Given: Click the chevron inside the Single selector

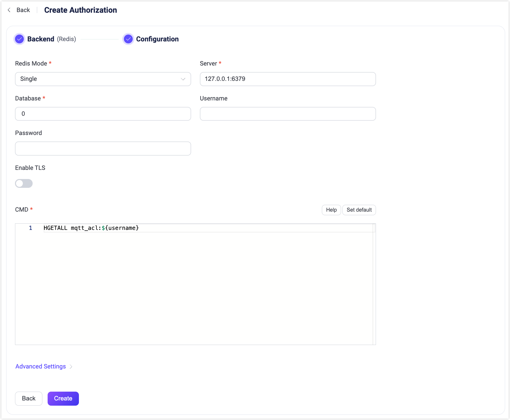Looking at the screenshot, I should [x=183, y=79].
